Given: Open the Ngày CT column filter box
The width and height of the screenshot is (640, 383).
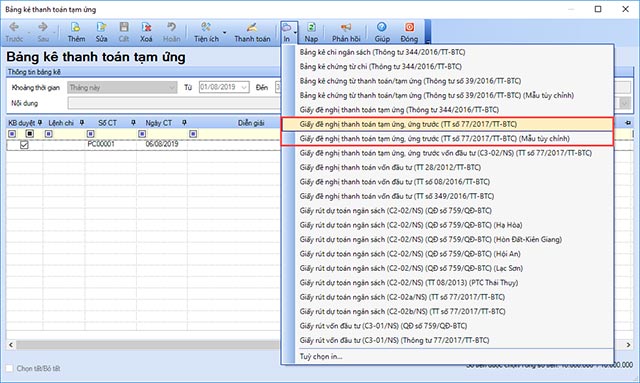Looking at the screenshot, I should click(x=142, y=134).
